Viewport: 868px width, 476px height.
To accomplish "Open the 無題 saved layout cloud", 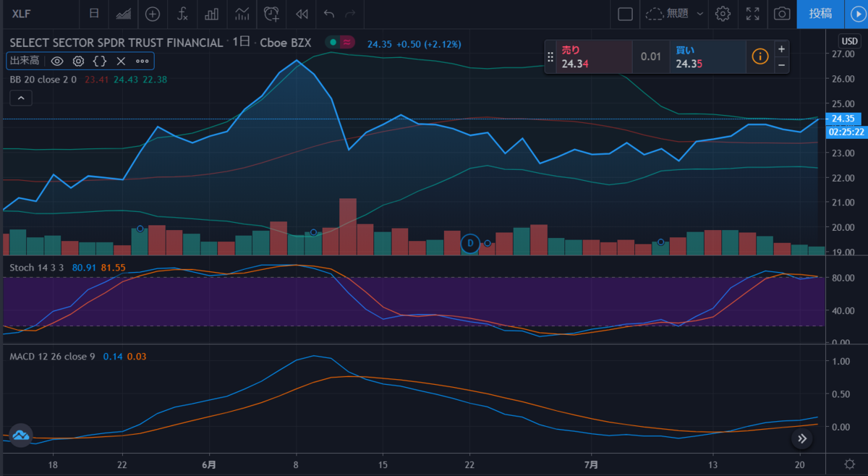I will pos(668,14).
